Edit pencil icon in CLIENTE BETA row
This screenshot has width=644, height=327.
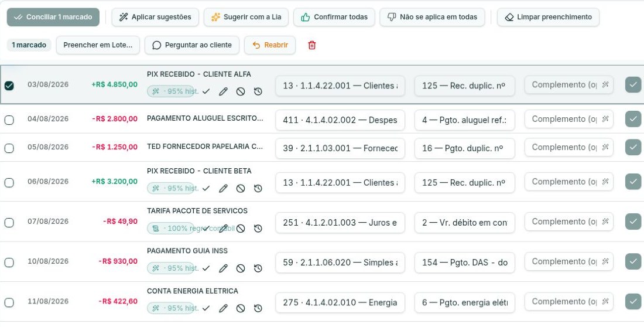(x=223, y=188)
